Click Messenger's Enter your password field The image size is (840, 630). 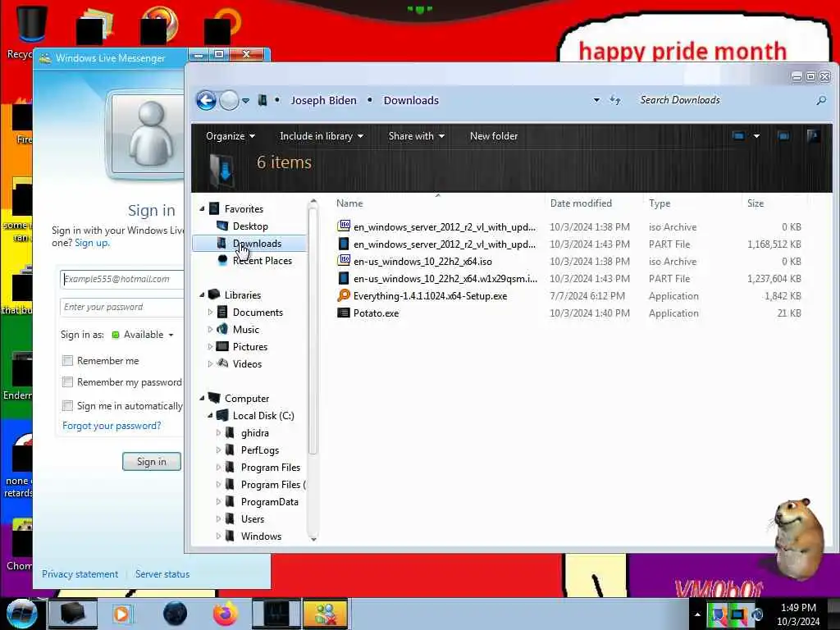coord(122,307)
